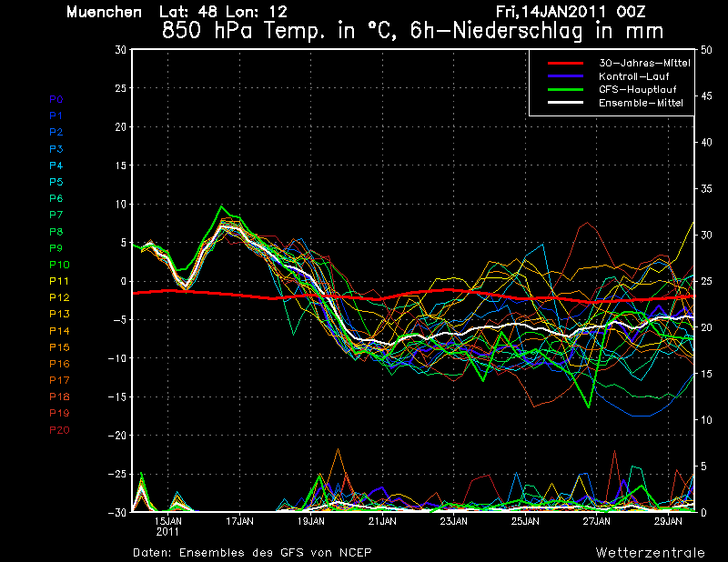The width and height of the screenshot is (728, 562).
Task: Click the P16 ensemble member label
Action: 59,364
